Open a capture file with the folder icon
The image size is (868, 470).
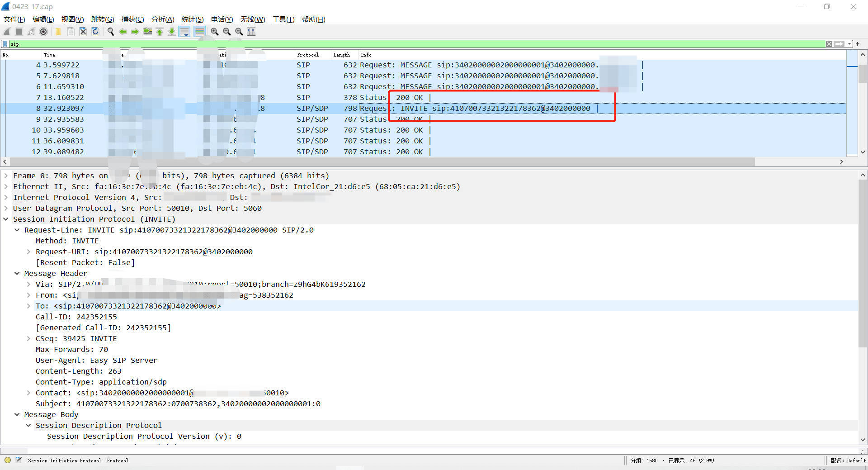pyautogui.click(x=58, y=32)
